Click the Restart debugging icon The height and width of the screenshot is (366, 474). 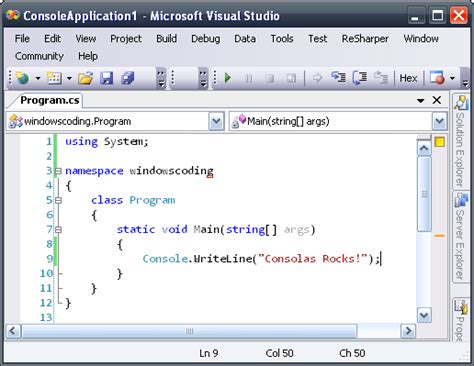tap(291, 78)
